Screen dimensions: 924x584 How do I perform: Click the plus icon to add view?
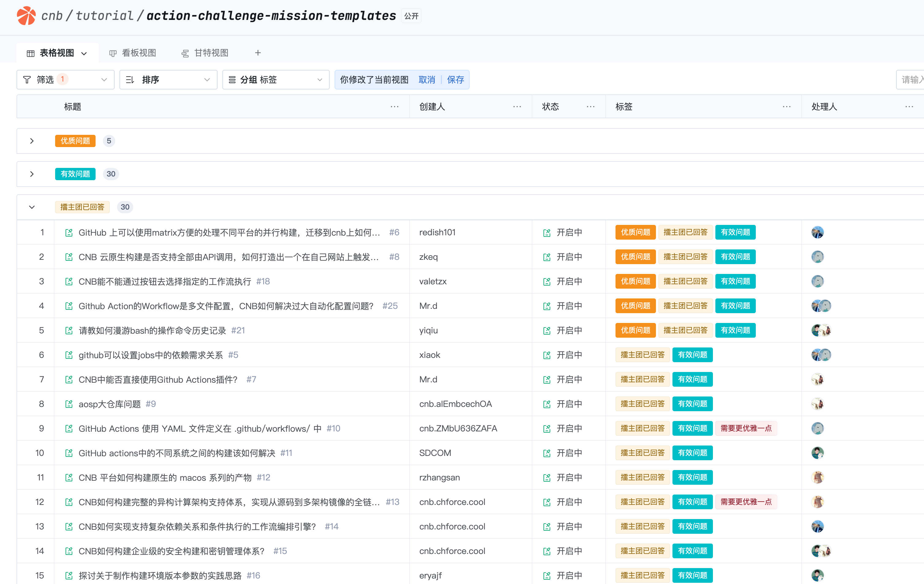pyautogui.click(x=258, y=53)
